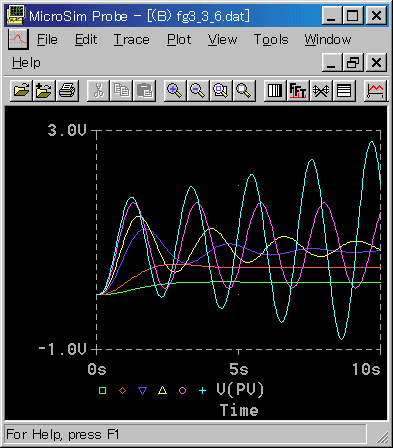Click the U(PV) trace label in legend
Screen dimensions: 393x448
pyautogui.click(x=240, y=389)
